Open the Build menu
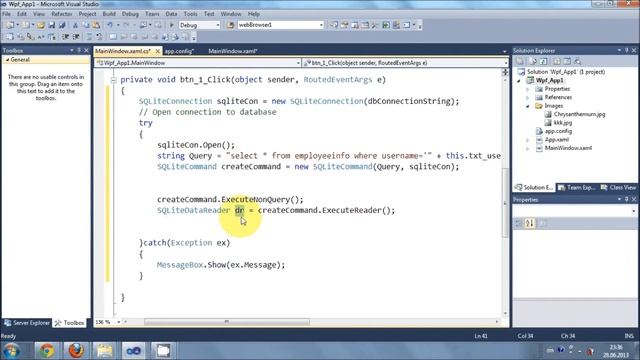Viewport: 640px width, 360px height. 109,14
